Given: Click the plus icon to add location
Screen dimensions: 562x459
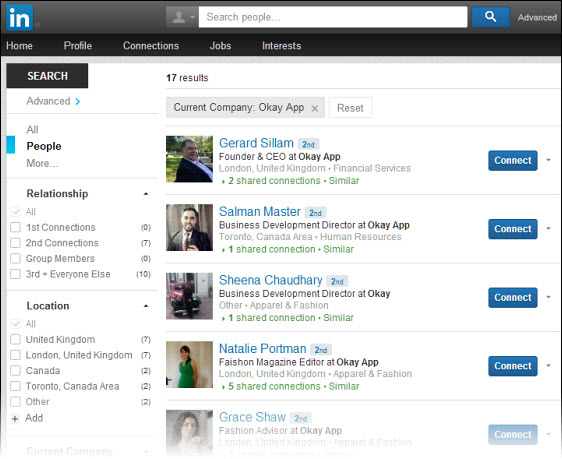Looking at the screenshot, I should (x=15, y=419).
